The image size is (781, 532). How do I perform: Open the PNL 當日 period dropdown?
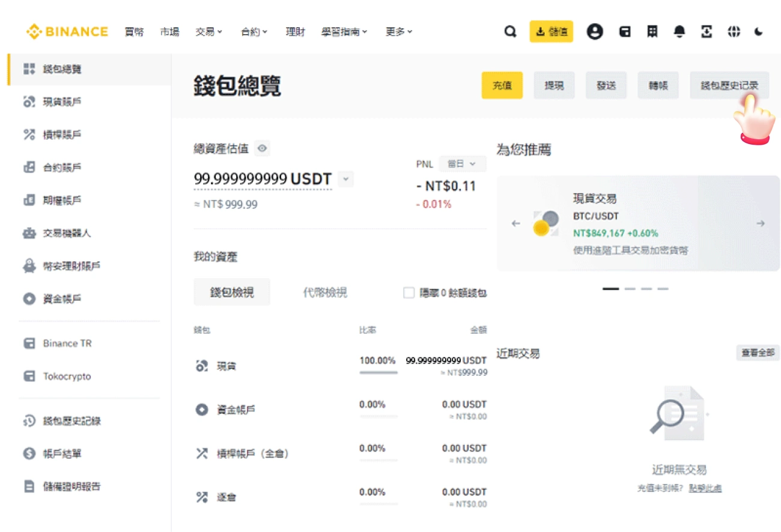coord(462,163)
